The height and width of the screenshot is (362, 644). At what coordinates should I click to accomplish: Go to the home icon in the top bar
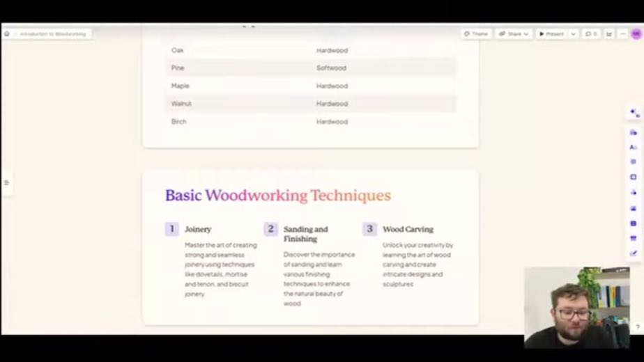[x=6, y=34]
